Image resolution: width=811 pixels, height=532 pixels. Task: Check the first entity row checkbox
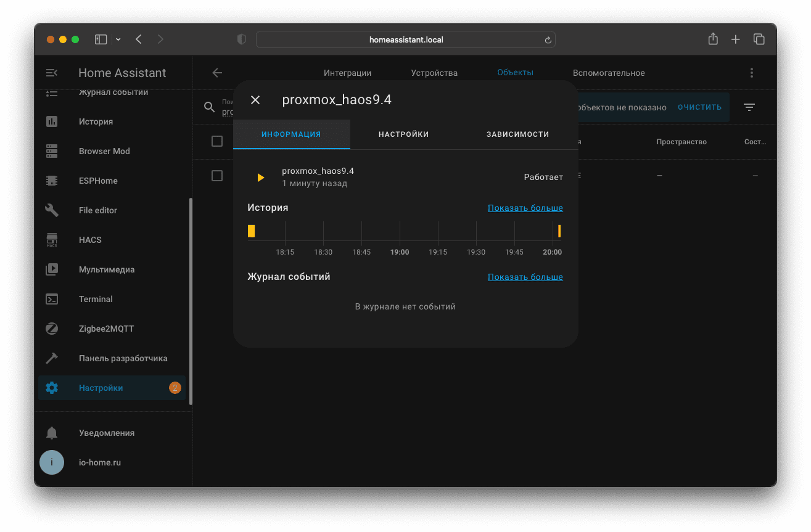tap(217, 176)
